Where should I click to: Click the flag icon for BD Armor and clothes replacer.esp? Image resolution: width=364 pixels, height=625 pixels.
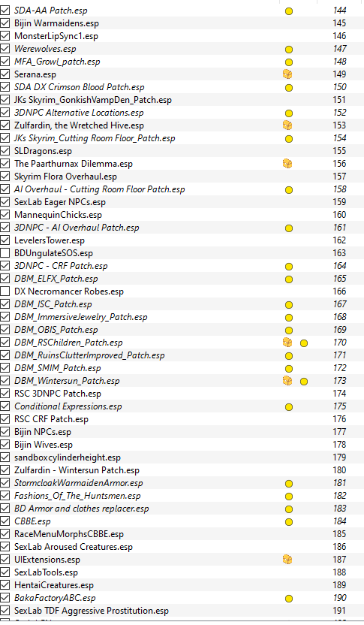click(x=289, y=509)
